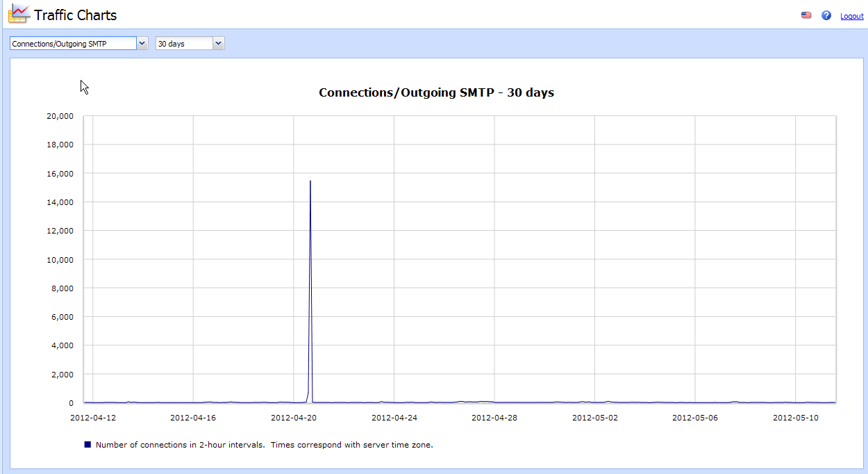Image resolution: width=868 pixels, height=474 pixels.
Task: Click the US flag language icon
Action: coord(806,15)
